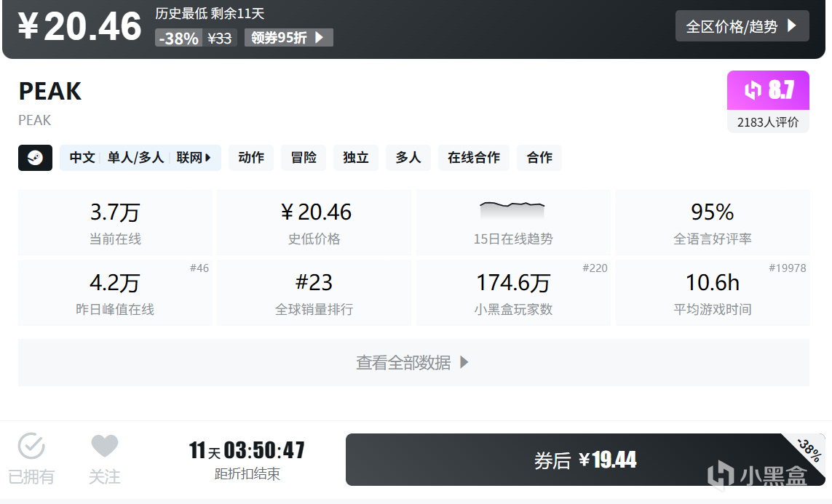This screenshot has width=832, height=504.
Task: Select the 动作 tag
Action: [251, 157]
